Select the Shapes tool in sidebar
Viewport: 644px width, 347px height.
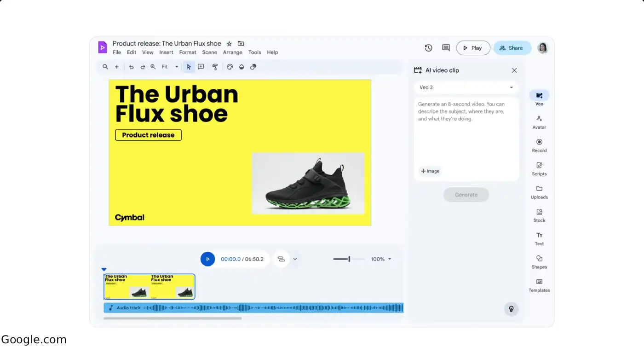pyautogui.click(x=539, y=261)
